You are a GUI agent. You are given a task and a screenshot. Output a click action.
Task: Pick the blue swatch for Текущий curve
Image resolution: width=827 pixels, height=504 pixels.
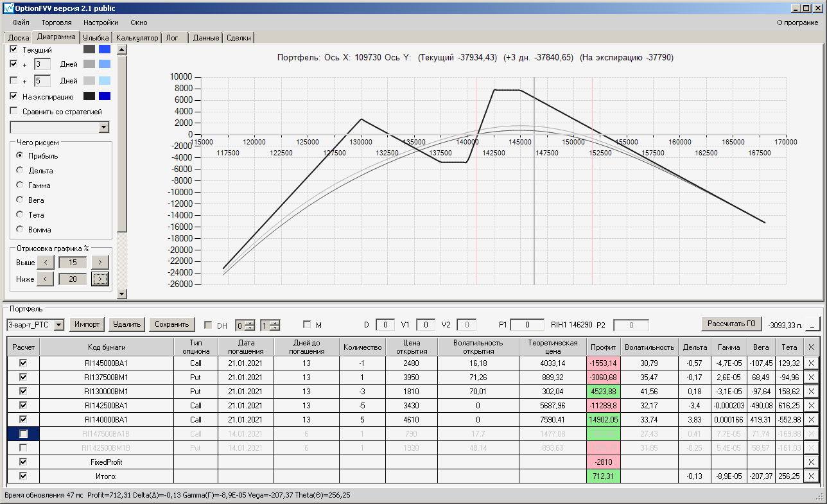(x=105, y=49)
